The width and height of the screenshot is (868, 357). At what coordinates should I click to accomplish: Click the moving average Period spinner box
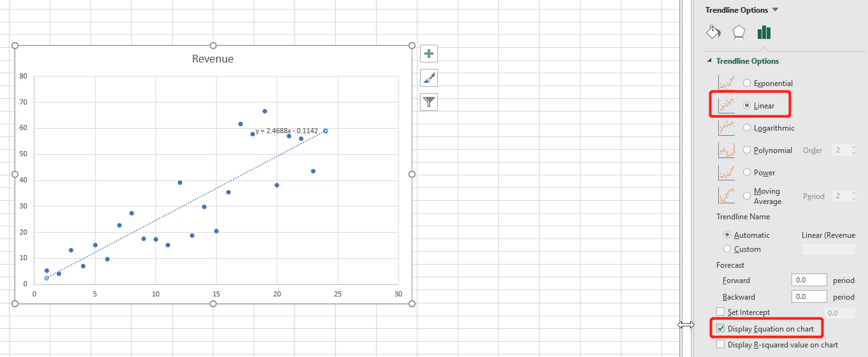[x=844, y=196]
